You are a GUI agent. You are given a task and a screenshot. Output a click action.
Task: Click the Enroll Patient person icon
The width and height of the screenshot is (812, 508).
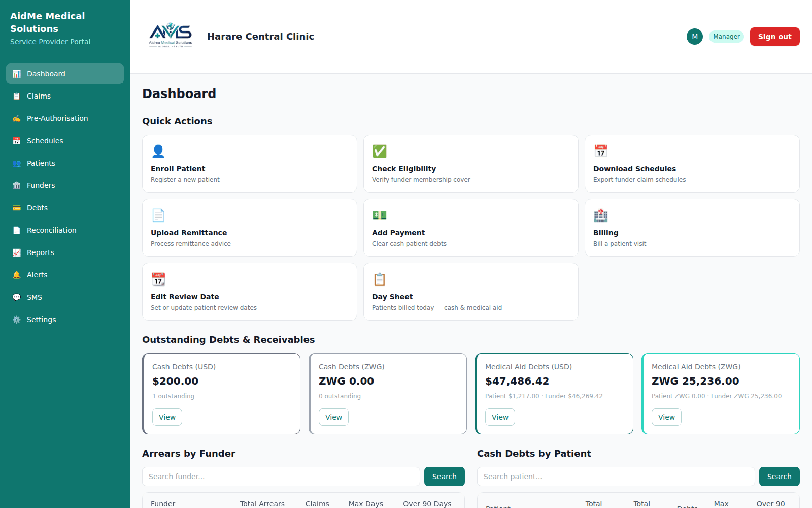point(158,151)
